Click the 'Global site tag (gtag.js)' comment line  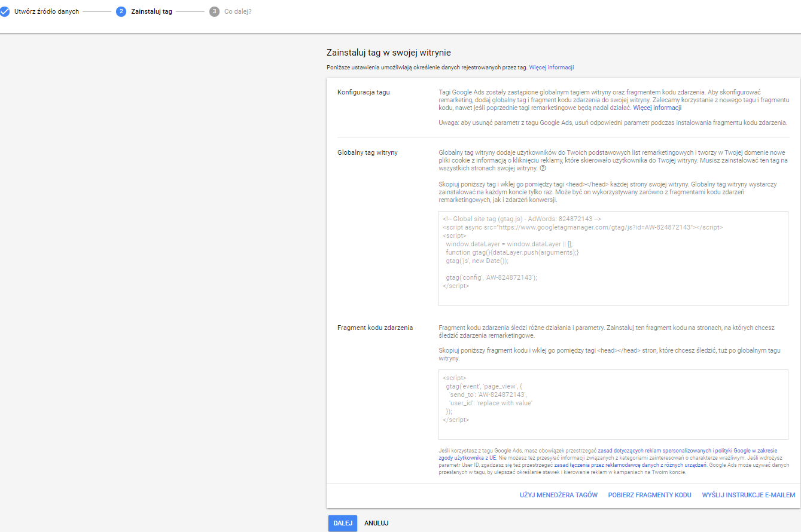pos(522,219)
